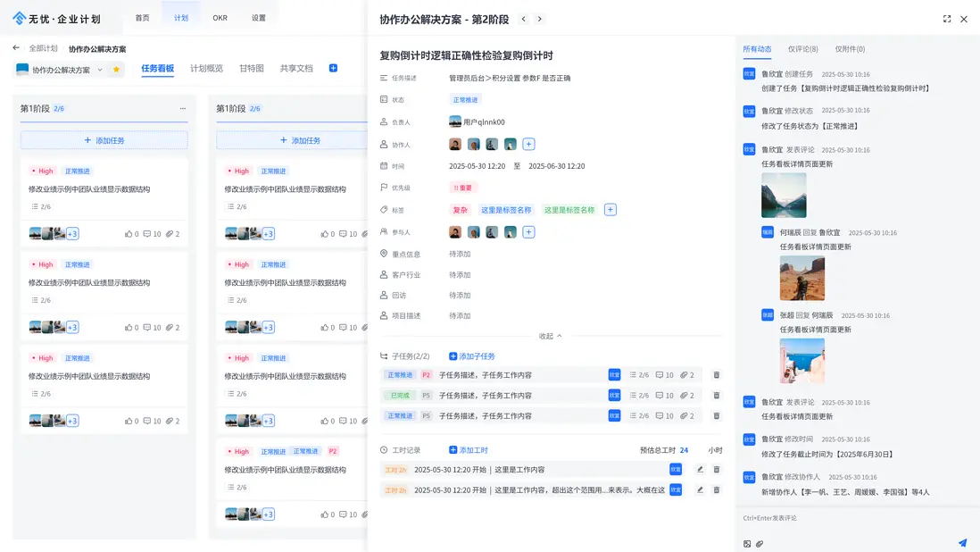Click the first 这里是标签名称 blue tag
The height and width of the screenshot is (552, 980).
click(x=506, y=210)
